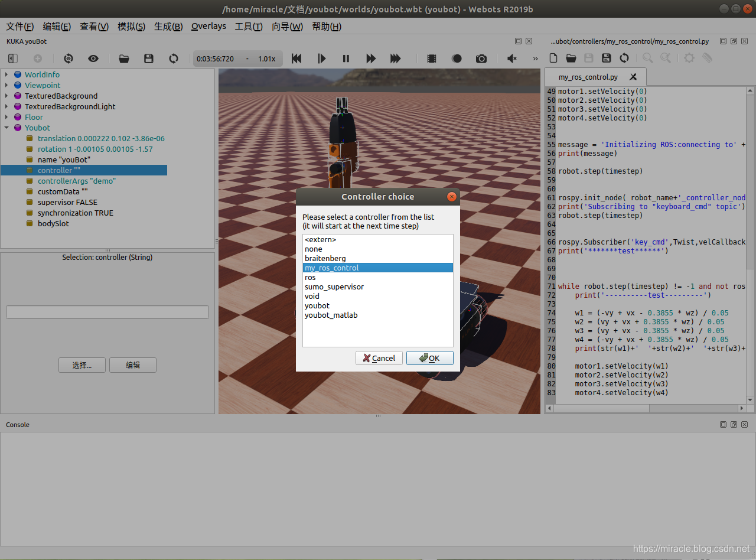Image resolution: width=756 pixels, height=560 pixels.
Task: Open the Overlays menu
Action: click(x=208, y=27)
